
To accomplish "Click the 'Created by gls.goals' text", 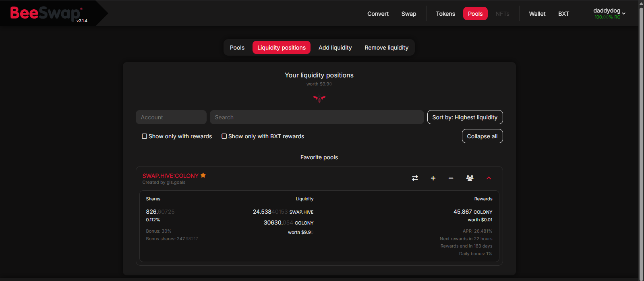I will (x=164, y=182).
